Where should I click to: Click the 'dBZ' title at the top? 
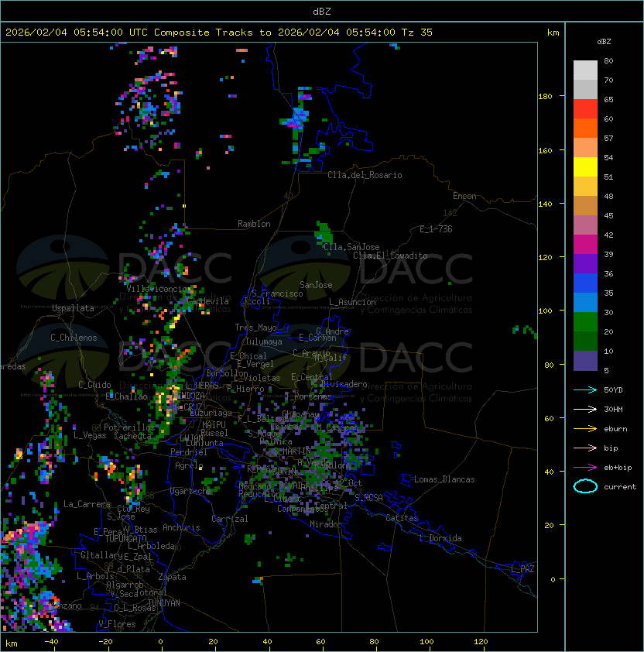[322, 12]
